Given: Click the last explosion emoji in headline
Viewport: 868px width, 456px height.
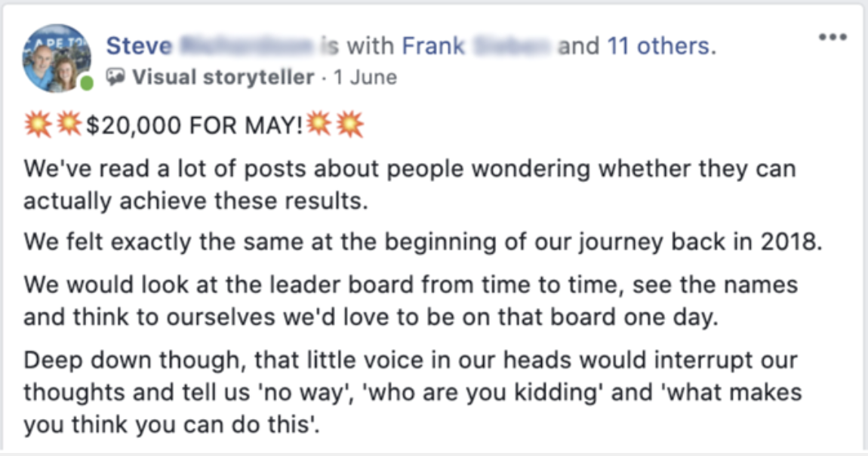Looking at the screenshot, I should pyautogui.click(x=350, y=125).
